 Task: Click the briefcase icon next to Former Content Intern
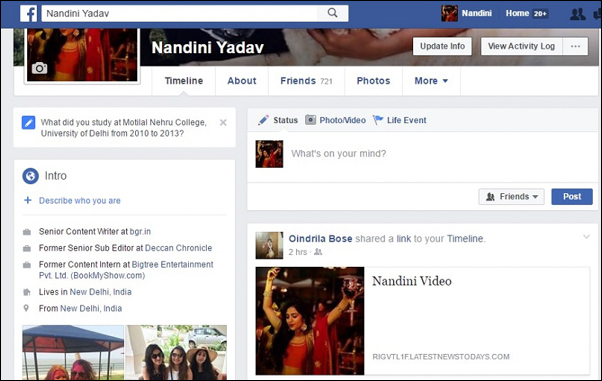tap(27, 265)
